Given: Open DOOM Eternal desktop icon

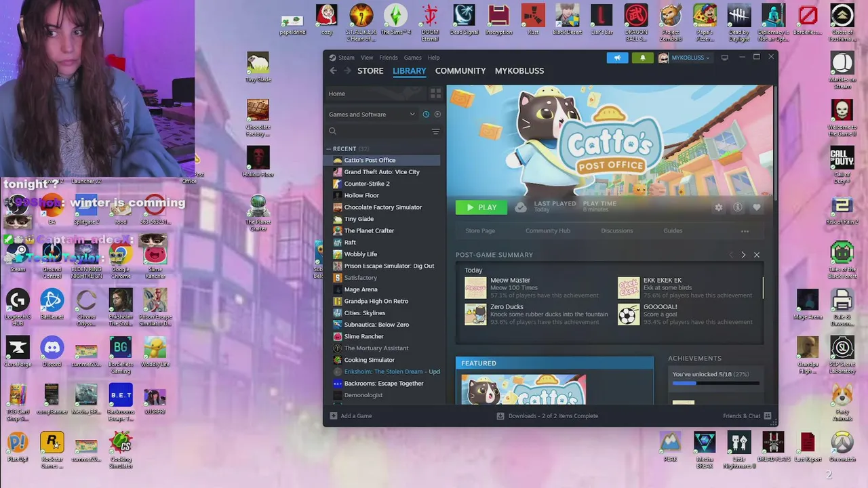Looking at the screenshot, I should [x=430, y=22].
